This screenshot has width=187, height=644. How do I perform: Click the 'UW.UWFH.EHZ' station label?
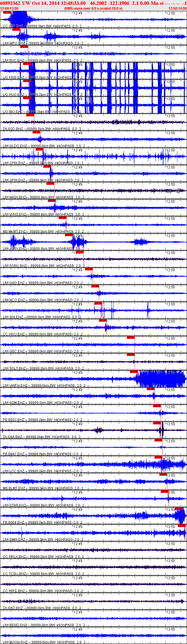click(15, 386)
